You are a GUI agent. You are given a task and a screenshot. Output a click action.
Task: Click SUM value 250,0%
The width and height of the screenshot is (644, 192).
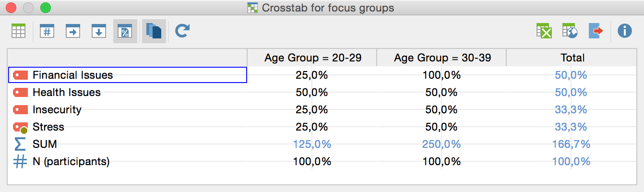click(441, 144)
